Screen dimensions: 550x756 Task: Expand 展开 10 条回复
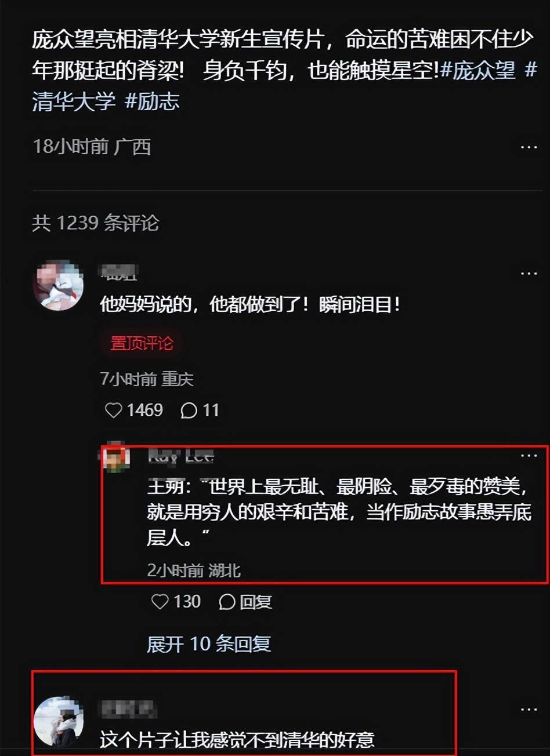[209, 644]
